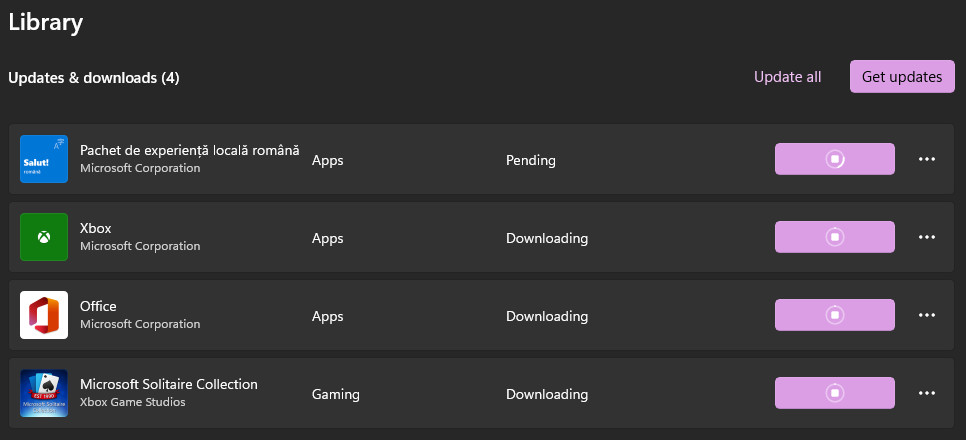Open more options for Xbox
This screenshot has height=440, width=966.
pyautogui.click(x=927, y=237)
